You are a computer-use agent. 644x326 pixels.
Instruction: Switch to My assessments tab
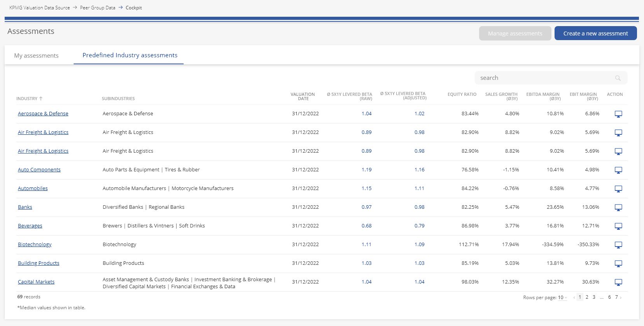point(36,56)
